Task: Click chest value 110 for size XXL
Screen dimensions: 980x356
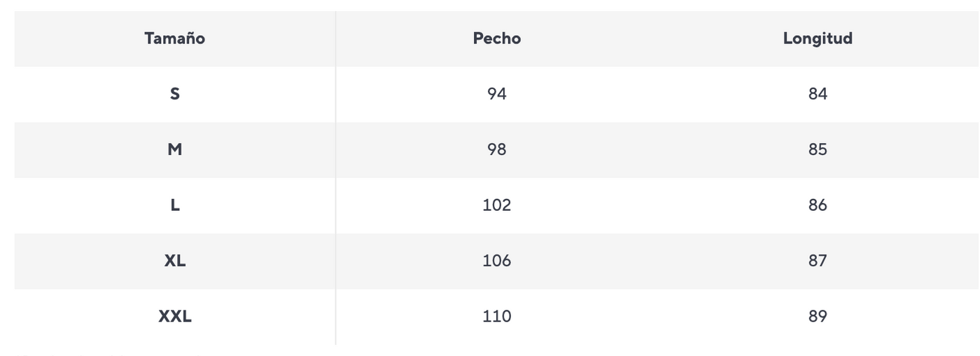Action: click(497, 316)
